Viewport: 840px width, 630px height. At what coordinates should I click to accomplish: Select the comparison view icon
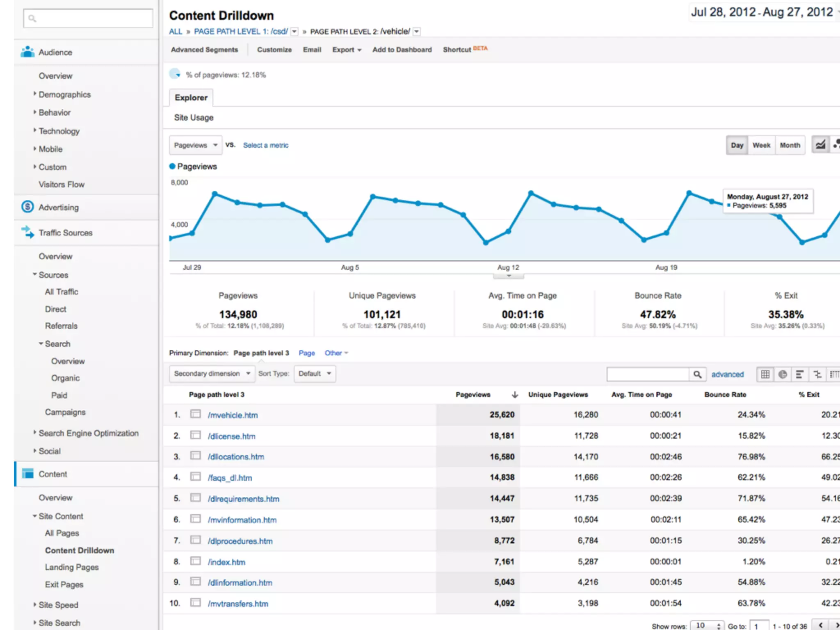(x=817, y=374)
